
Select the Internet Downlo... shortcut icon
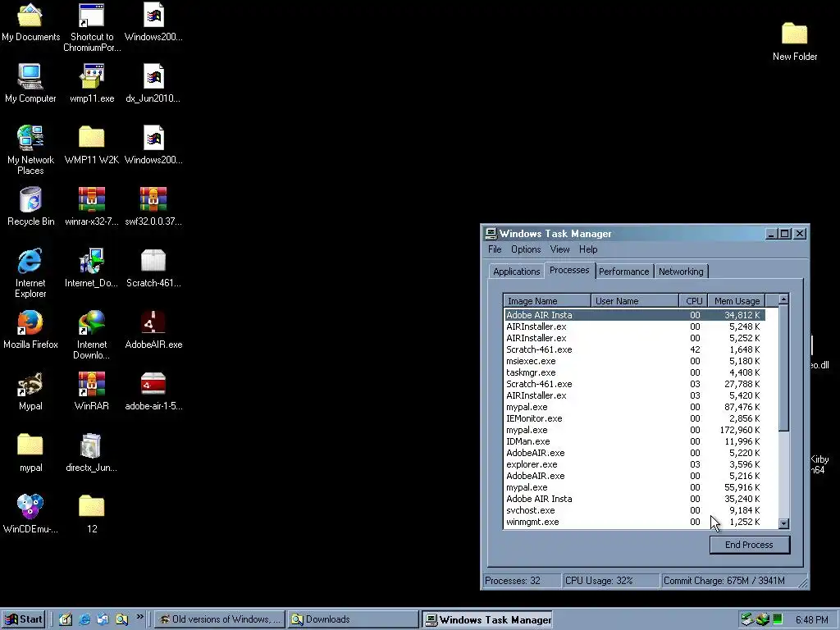(x=92, y=335)
